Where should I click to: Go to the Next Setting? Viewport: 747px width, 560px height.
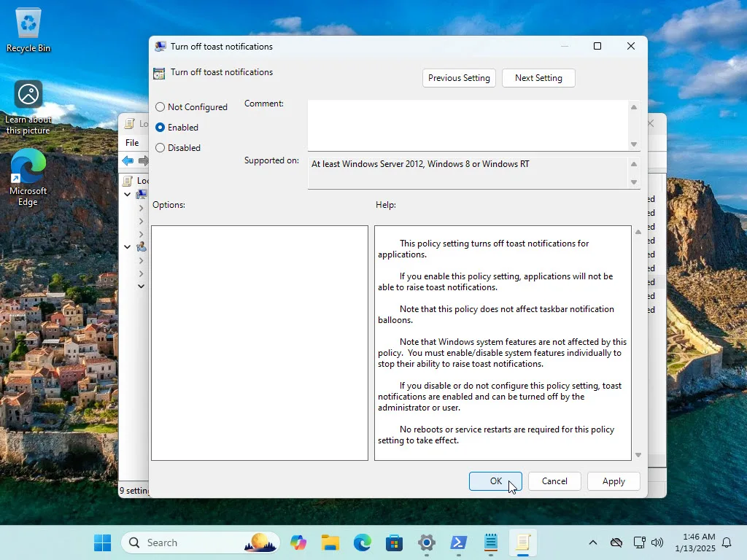(x=538, y=78)
